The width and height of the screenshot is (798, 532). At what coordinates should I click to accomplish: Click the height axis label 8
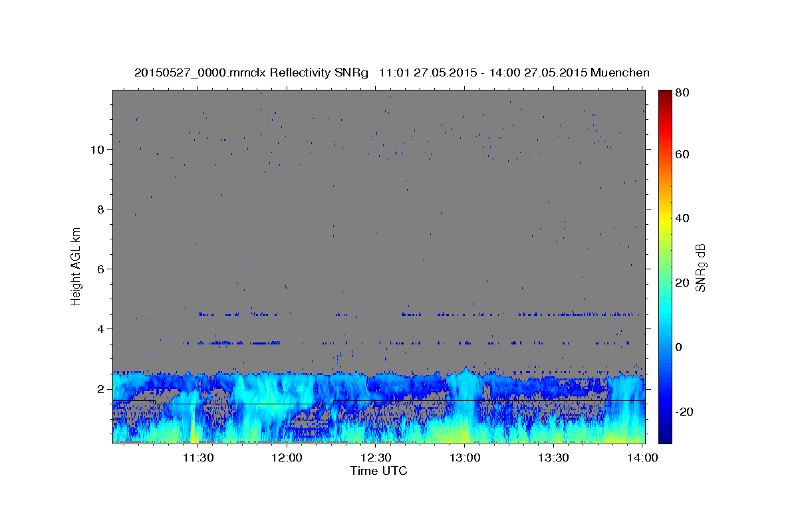(x=100, y=209)
